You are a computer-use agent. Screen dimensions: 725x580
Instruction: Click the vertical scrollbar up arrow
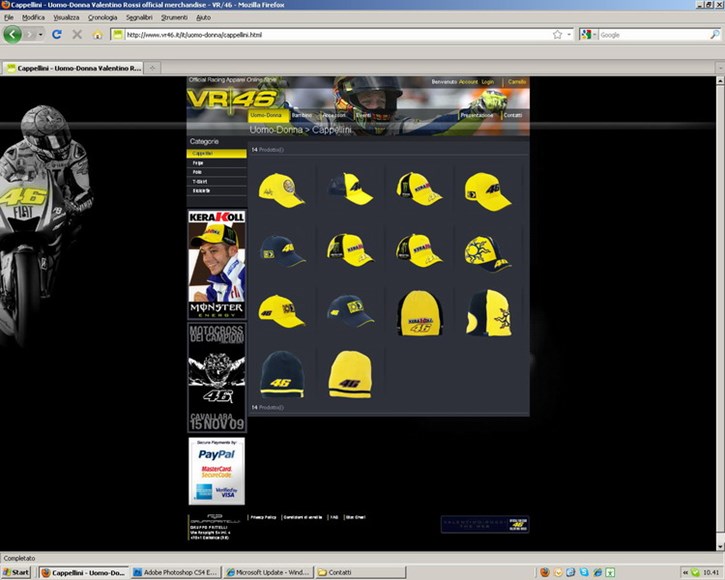pos(720,80)
